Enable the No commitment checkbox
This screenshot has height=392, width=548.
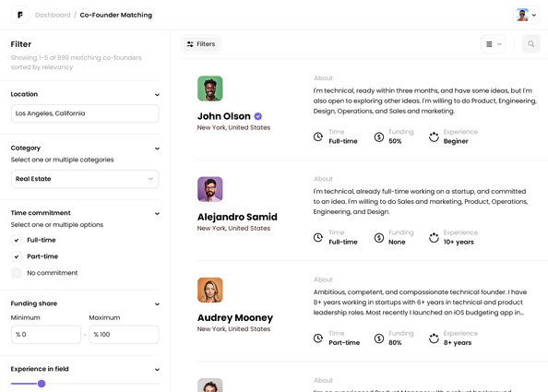pos(17,273)
